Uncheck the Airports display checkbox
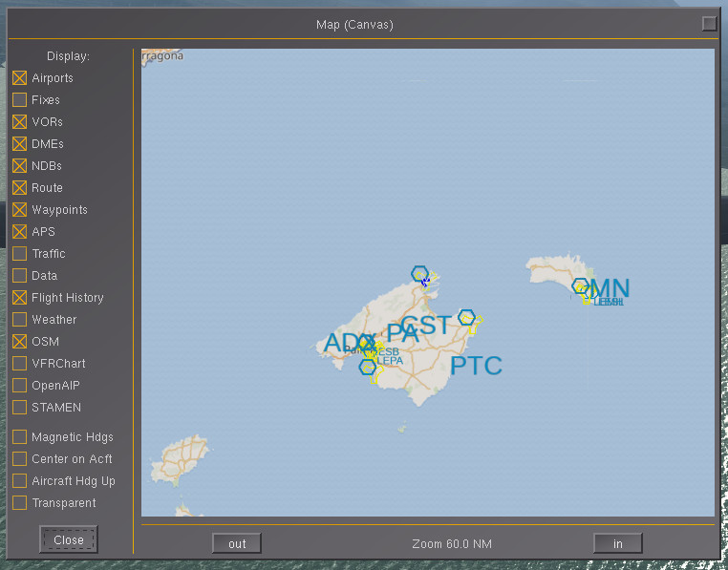728x570 pixels. pos(19,78)
